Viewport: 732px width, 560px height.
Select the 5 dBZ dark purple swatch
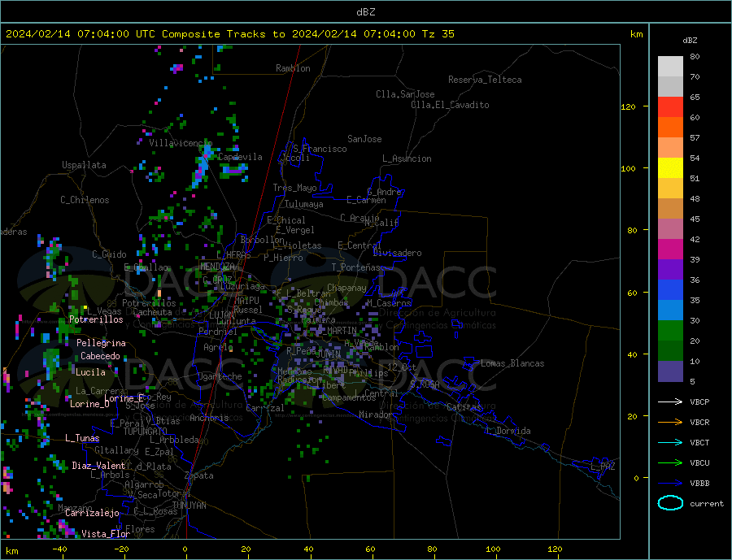[x=670, y=371]
